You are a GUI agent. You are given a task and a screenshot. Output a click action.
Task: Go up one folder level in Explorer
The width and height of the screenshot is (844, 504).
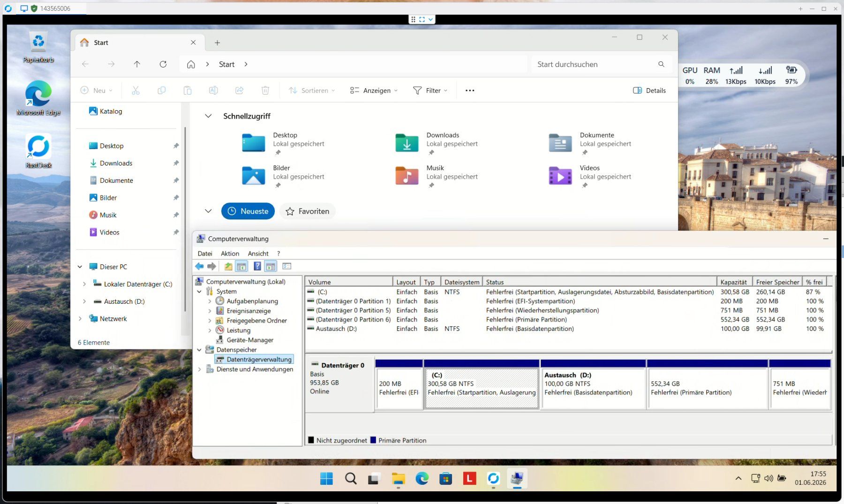pyautogui.click(x=137, y=64)
